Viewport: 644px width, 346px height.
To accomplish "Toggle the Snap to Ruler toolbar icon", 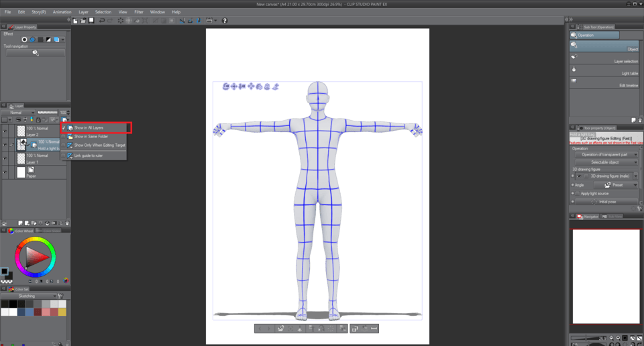I will 182,21.
